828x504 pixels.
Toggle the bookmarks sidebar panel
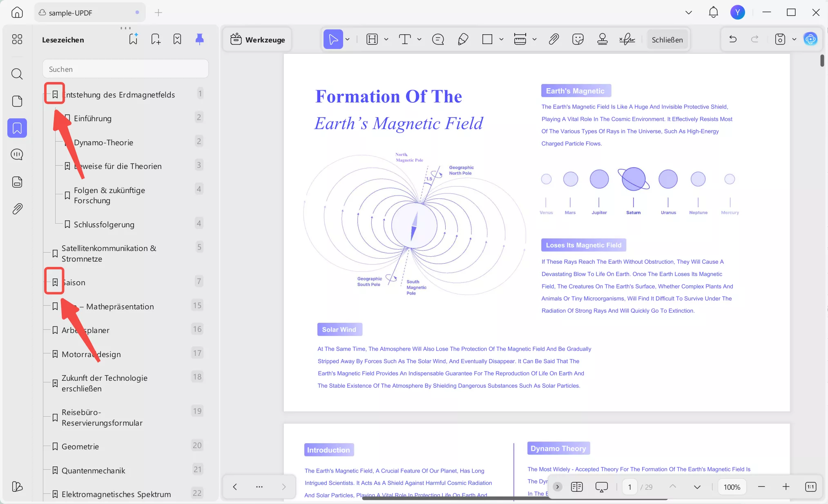click(17, 128)
